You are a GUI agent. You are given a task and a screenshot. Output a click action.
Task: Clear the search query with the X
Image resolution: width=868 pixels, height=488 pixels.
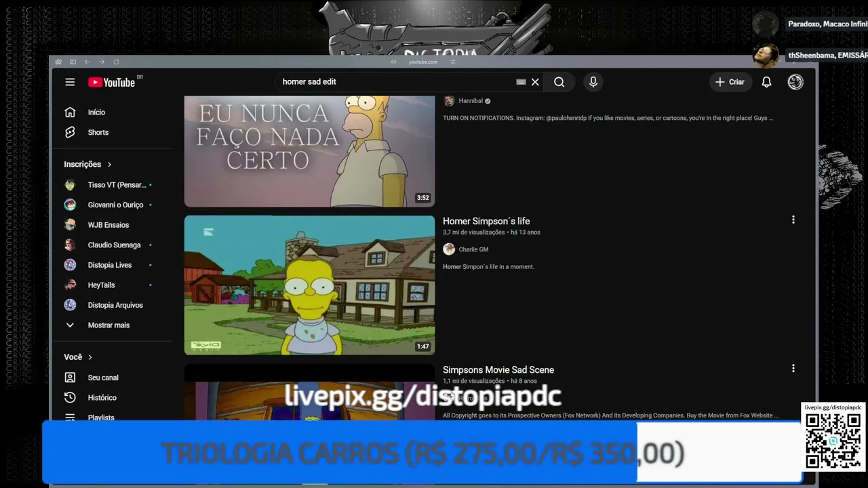pos(535,82)
